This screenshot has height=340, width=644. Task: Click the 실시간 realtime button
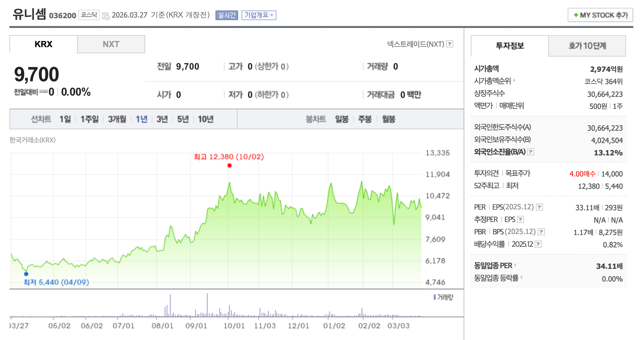click(227, 15)
